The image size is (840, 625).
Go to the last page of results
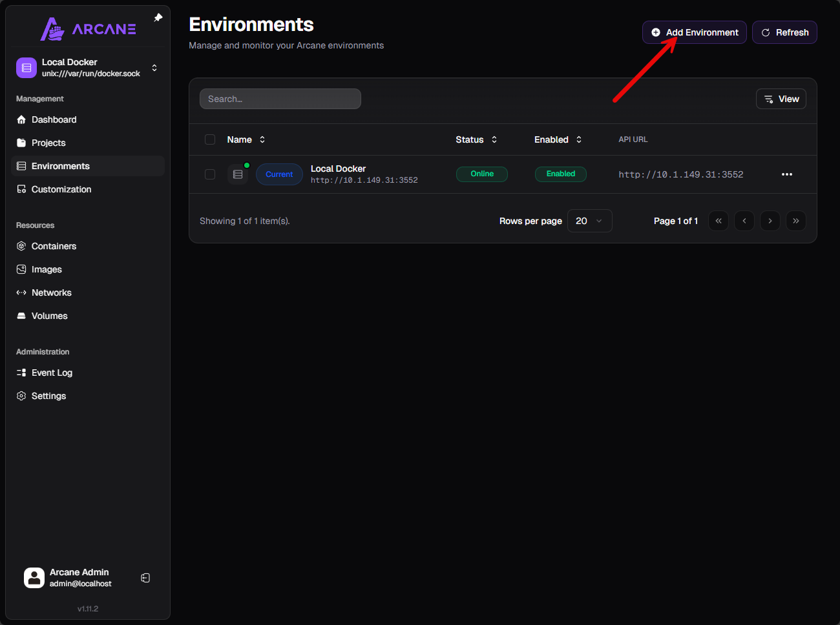coord(796,221)
